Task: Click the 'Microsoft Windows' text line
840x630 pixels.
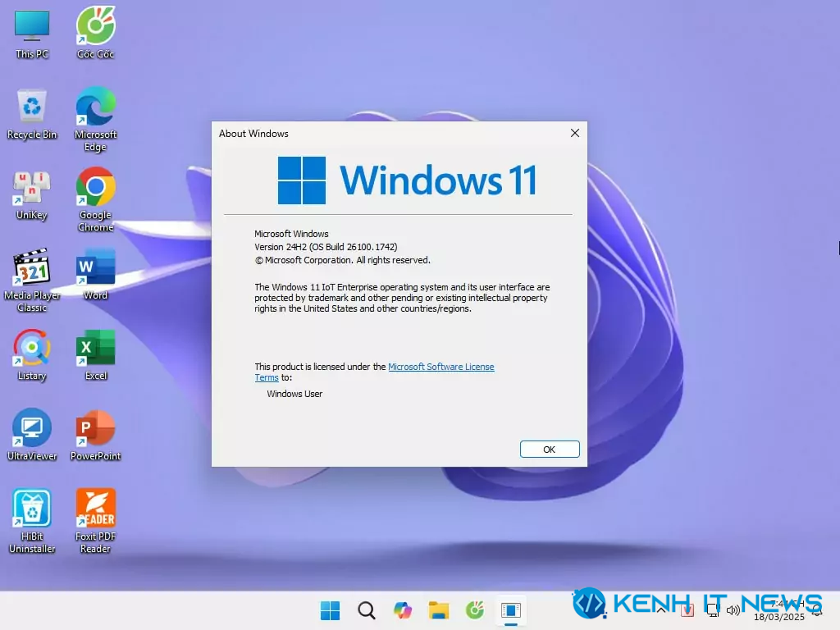Action: (291, 234)
